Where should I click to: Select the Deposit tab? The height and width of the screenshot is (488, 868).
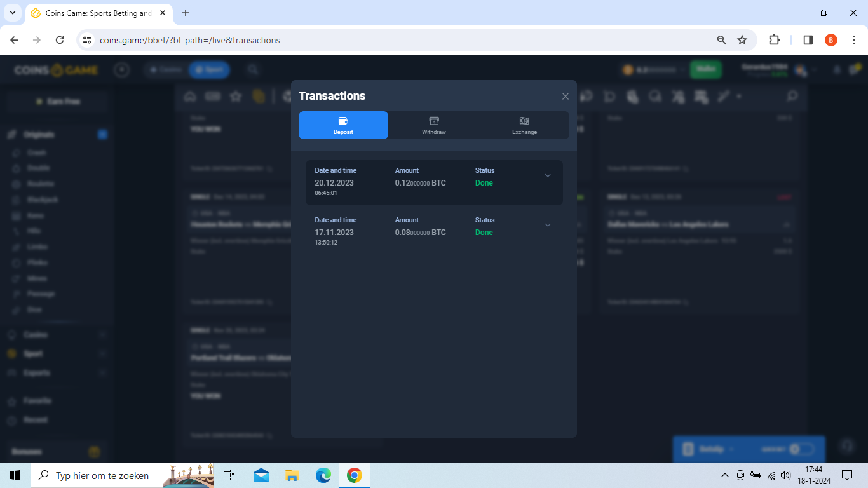tap(343, 125)
